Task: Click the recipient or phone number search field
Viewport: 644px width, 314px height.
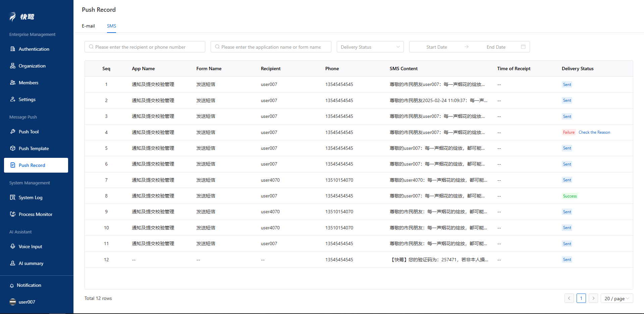Action: [145, 47]
